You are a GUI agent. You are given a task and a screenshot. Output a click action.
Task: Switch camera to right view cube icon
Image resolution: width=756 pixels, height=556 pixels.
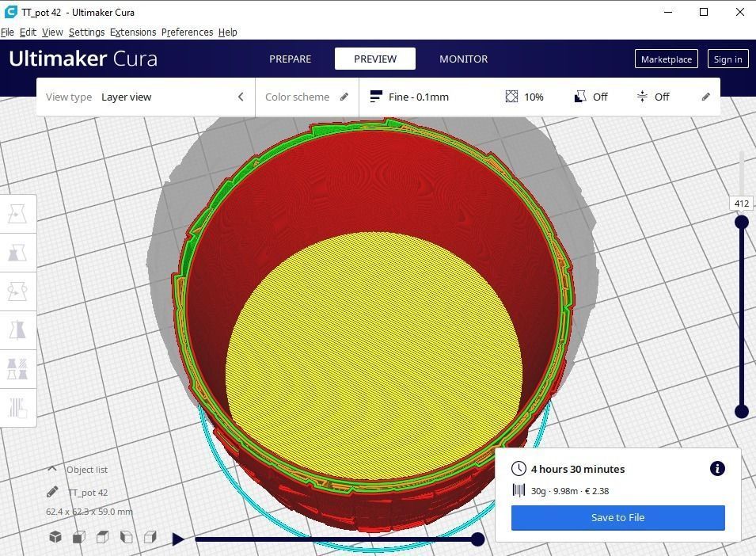coord(150,537)
